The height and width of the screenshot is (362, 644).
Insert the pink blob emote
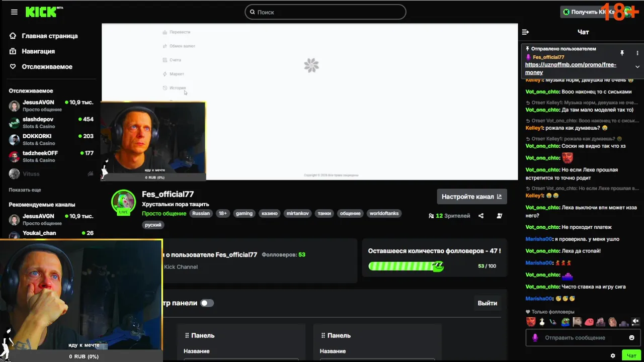589,322
